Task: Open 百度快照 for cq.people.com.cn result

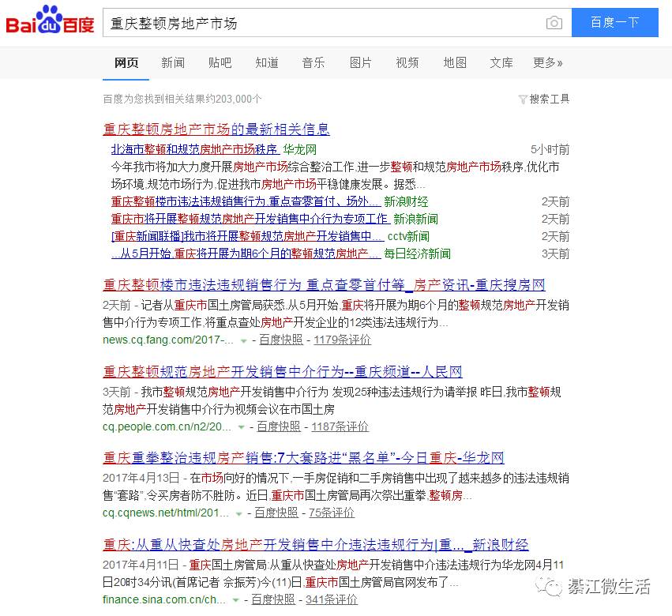Action: coord(279,426)
